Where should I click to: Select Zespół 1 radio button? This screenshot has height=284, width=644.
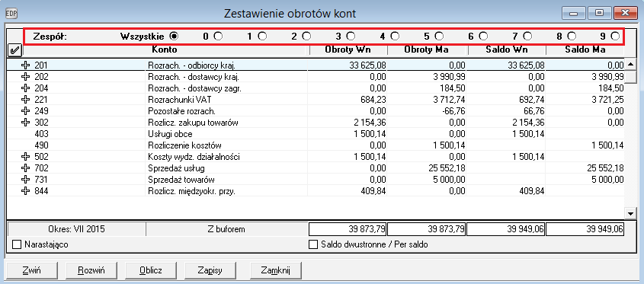coord(262,36)
